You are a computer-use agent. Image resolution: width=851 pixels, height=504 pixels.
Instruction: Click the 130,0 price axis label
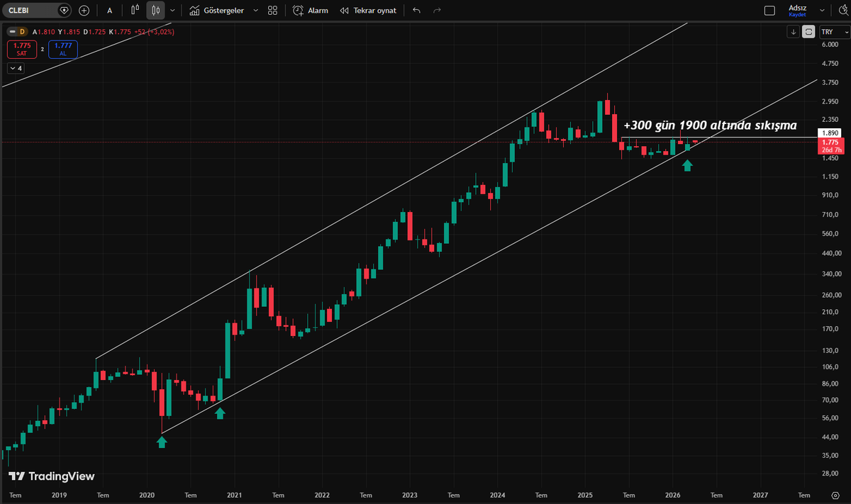[830, 351]
